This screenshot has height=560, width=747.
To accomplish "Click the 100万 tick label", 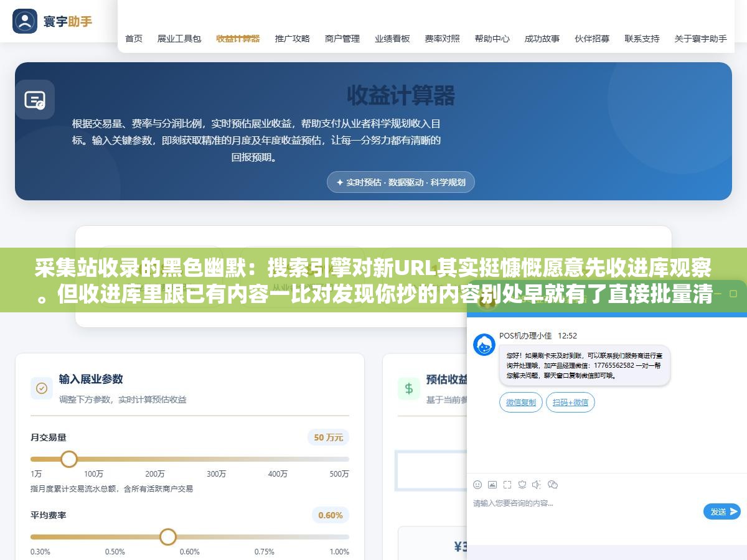I will point(94,474).
